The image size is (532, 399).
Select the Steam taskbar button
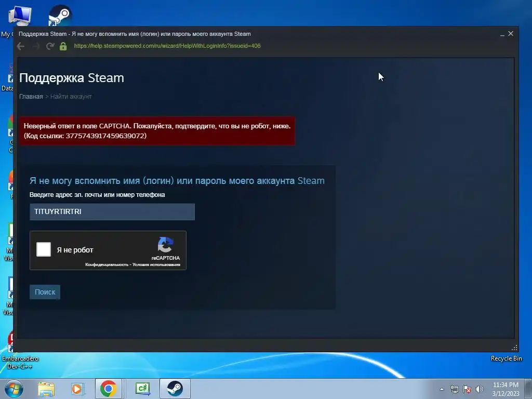pos(175,389)
